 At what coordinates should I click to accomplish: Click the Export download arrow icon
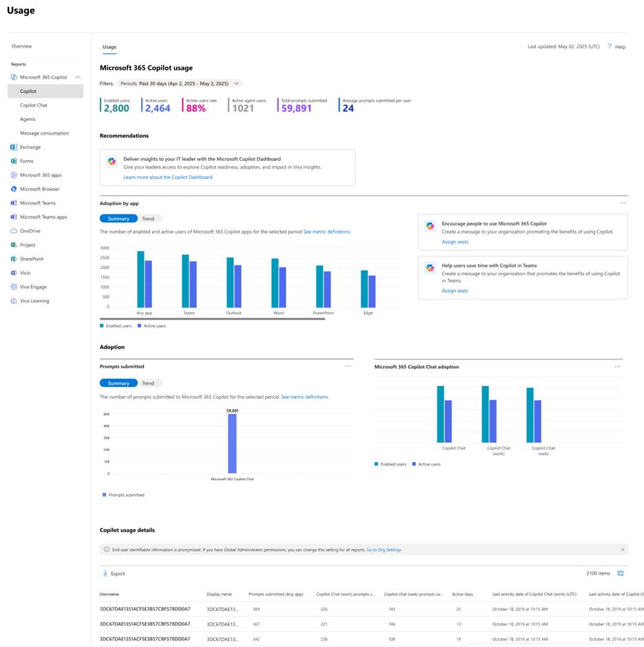[x=105, y=573]
